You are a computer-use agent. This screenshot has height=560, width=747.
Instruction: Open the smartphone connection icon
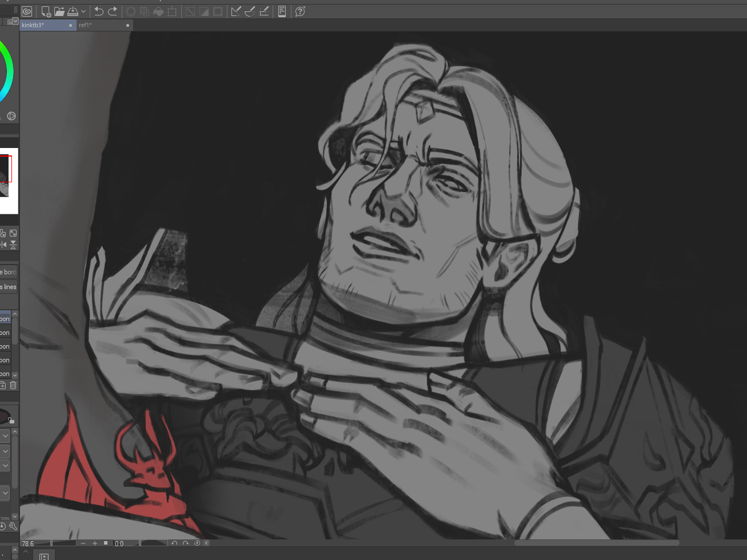[x=282, y=11]
